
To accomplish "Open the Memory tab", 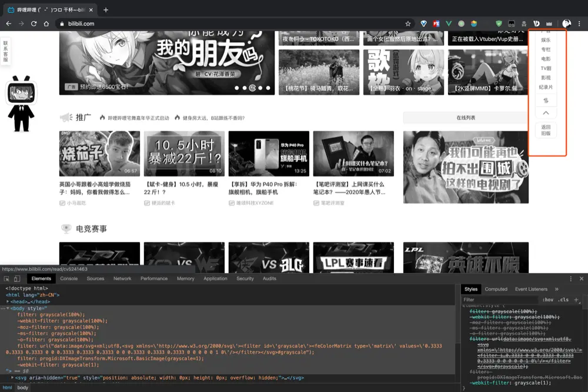I will [x=186, y=278].
